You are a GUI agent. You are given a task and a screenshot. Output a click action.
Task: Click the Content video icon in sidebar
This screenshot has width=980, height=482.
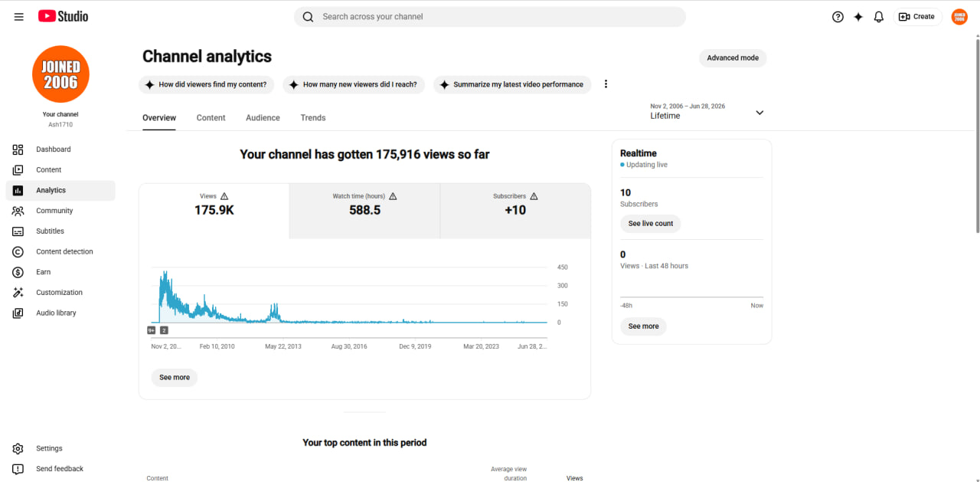[x=18, y=170]
